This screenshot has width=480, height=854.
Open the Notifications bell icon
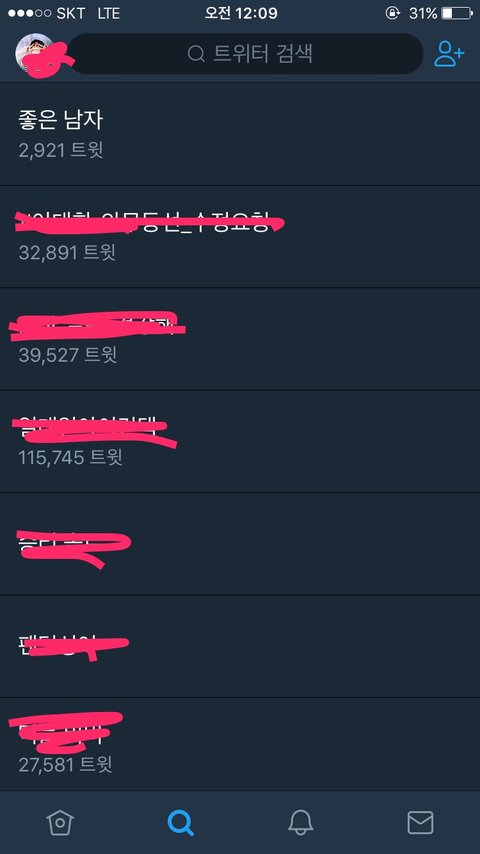(x=300, y=822)
